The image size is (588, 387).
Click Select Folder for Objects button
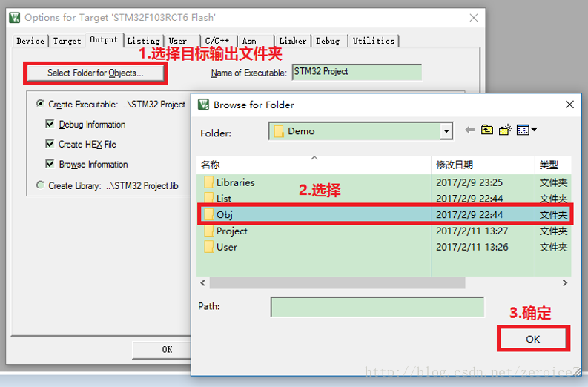tap(95, 73)
